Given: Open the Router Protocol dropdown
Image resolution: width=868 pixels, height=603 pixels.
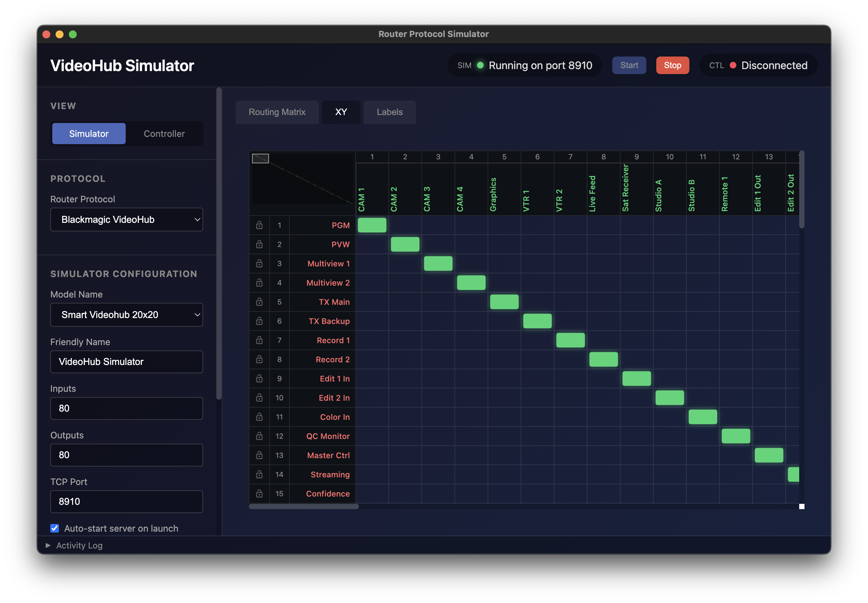Looking at the screenshot, I should 127,220.
